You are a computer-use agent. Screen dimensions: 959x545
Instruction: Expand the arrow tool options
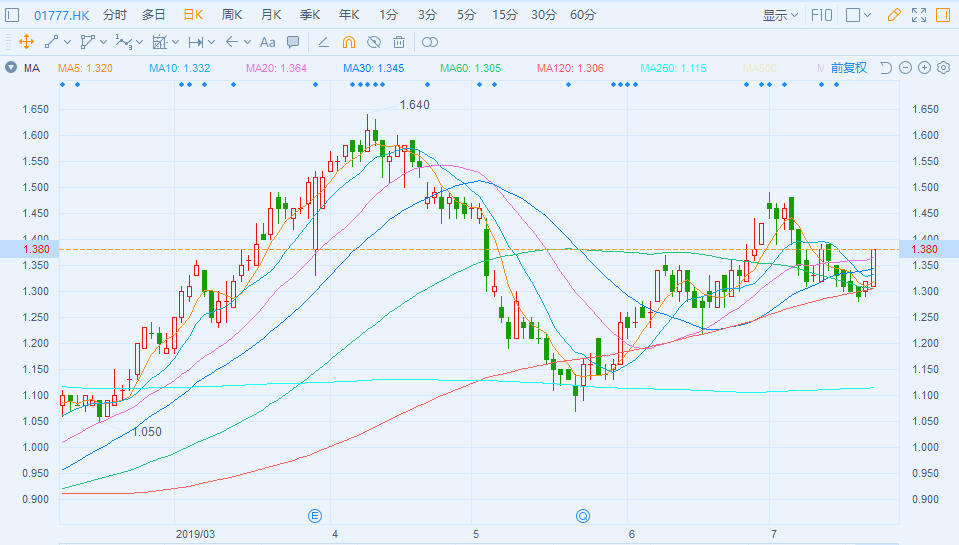click(248, 42)
